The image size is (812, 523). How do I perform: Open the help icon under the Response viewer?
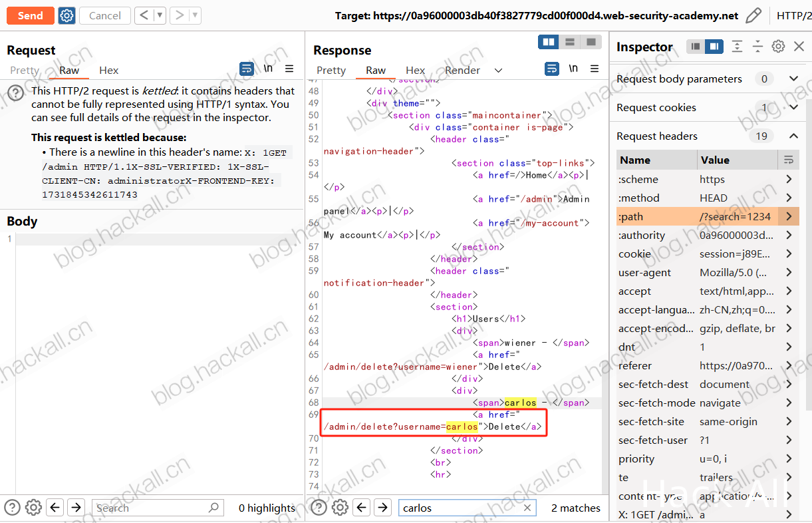point(319,508)
